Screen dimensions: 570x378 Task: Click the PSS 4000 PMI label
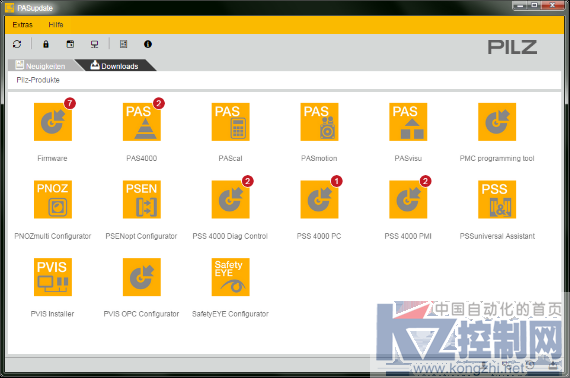(x=408, y=236)
